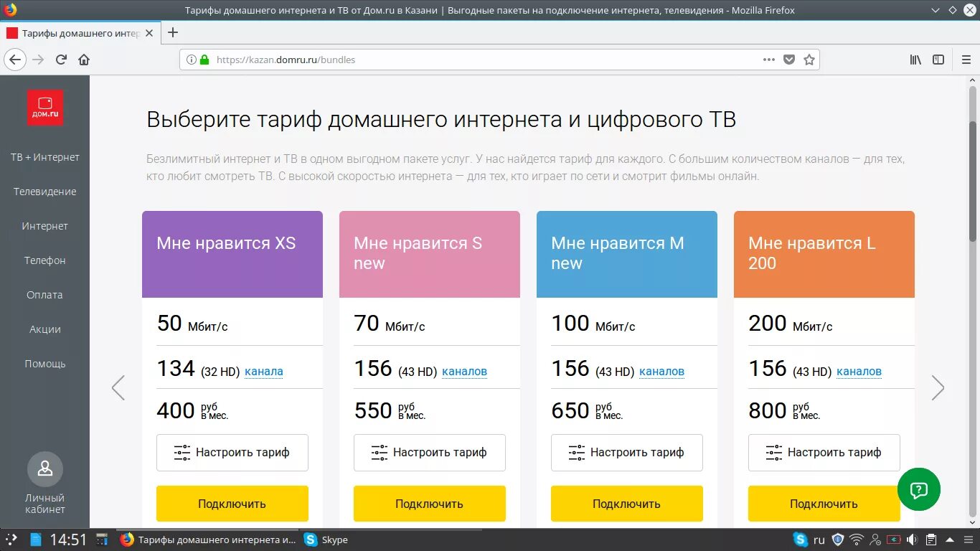Open канала link in XS tariff card
The image size is (980, 551).
[x=264, y=372]
